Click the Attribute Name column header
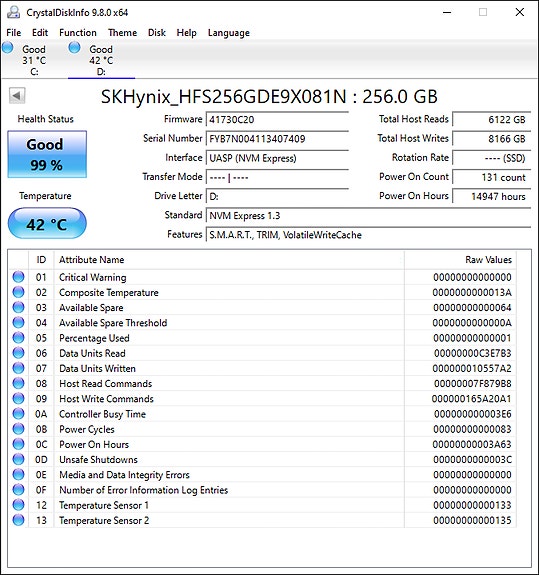Viewport: 539px width, 575px height. (229, 260)
